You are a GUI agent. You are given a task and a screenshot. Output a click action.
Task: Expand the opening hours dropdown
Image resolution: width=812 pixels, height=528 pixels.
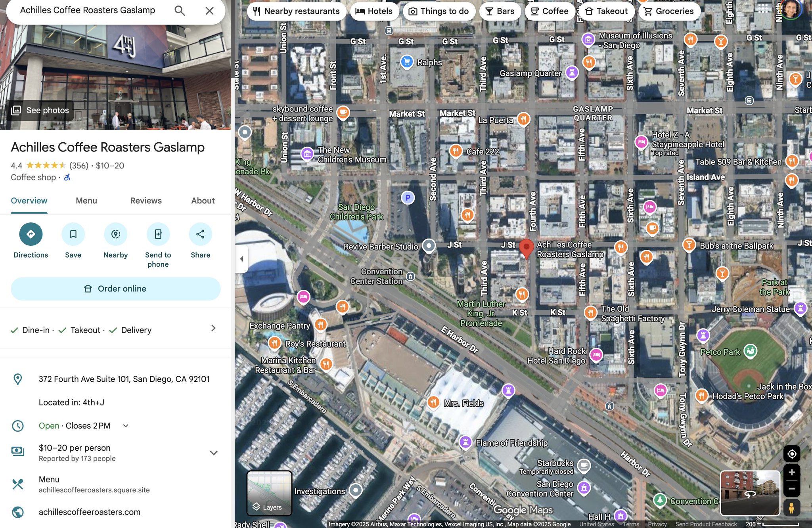click(126, 426)
